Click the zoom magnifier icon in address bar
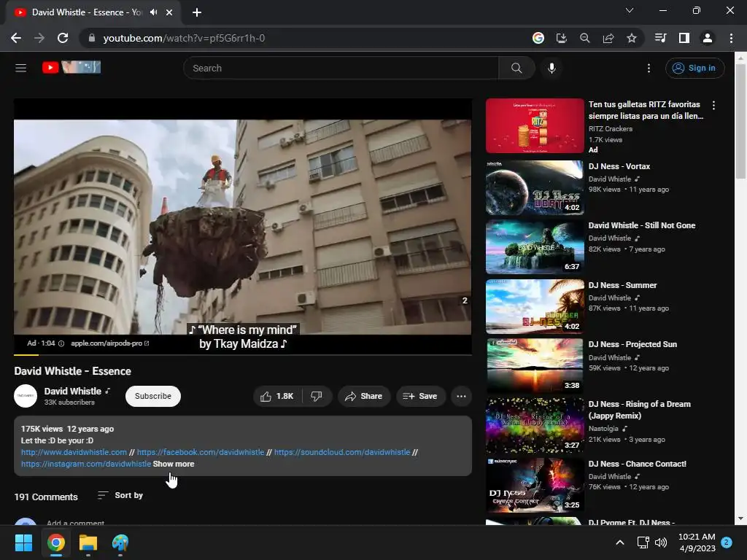Image resolution: width=747 pixels, height=560 pixels. pos(585,38)
